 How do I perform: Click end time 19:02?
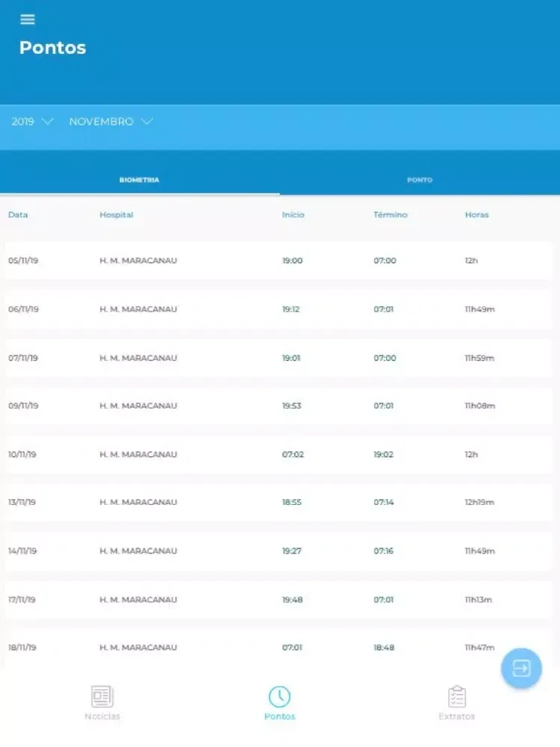tap(383, 454)
